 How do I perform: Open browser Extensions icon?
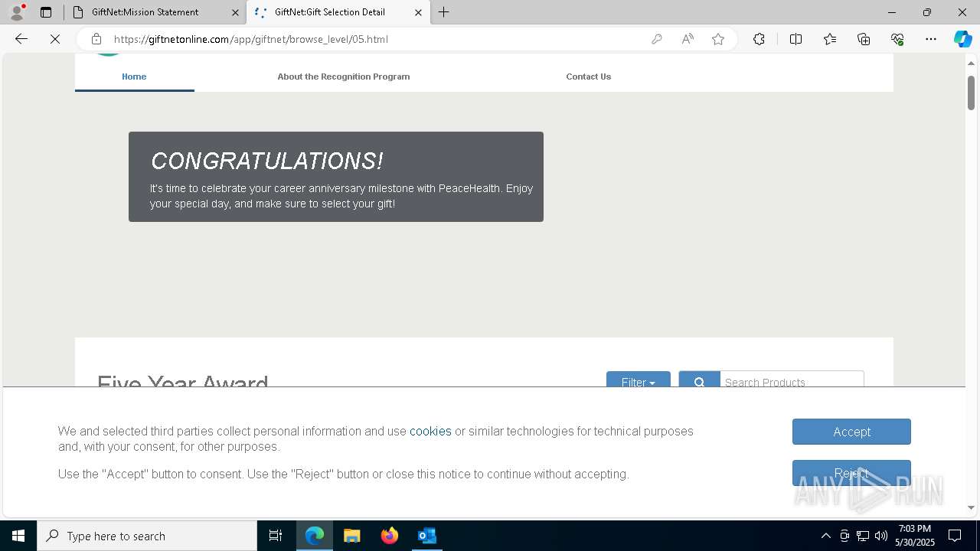click(x=759, y=39)
